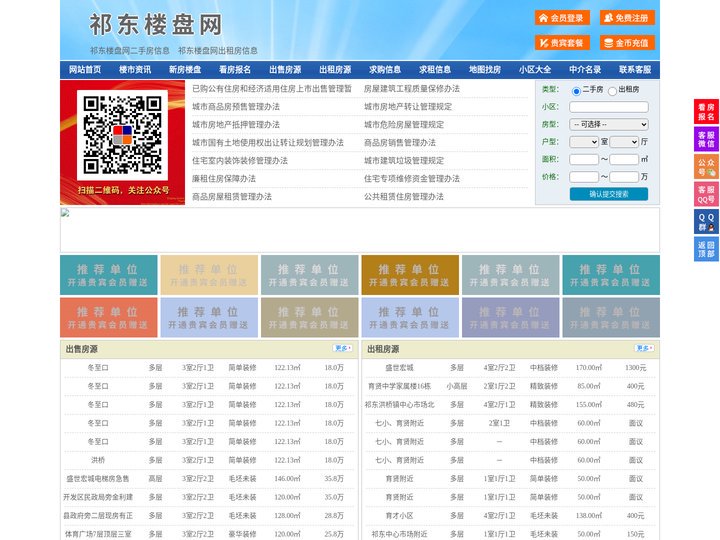Open 盛世宏城 rental listing
This screenshot has width=720, height=540.
click(399, 368)
